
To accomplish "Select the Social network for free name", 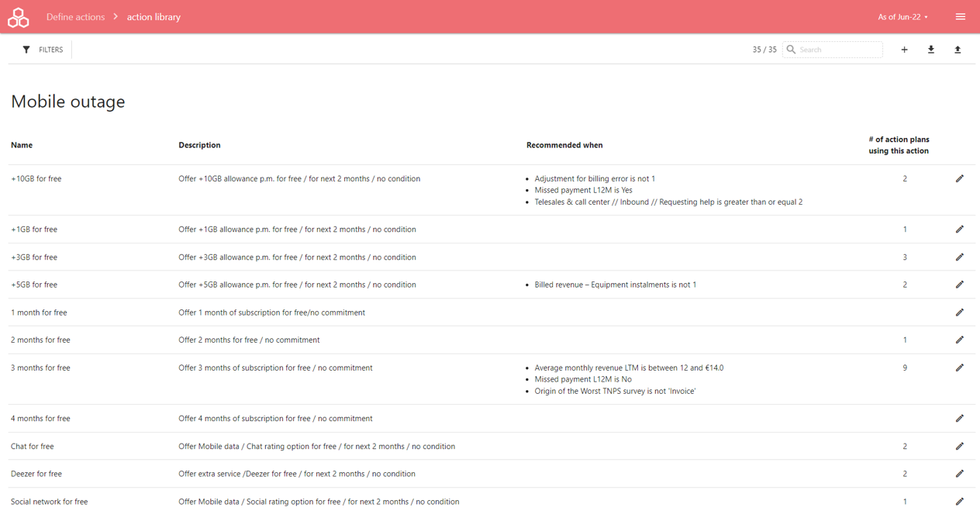I will pos(49,502).
